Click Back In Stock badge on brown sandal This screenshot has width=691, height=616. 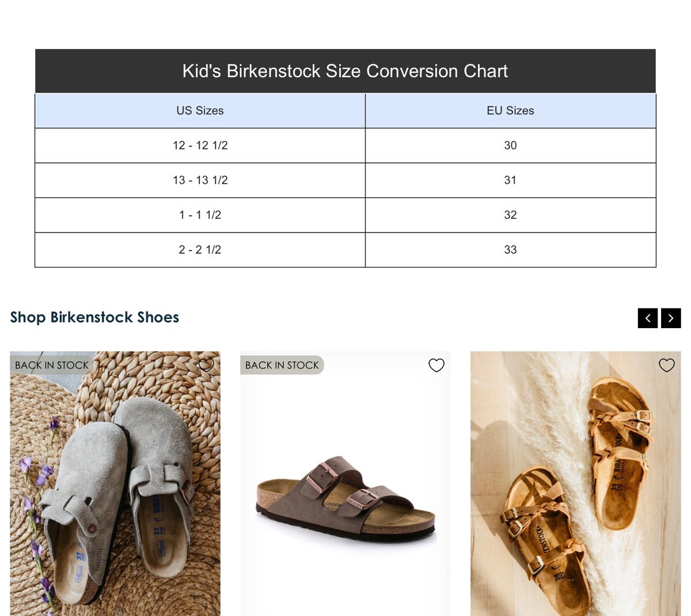pos(282,365)
